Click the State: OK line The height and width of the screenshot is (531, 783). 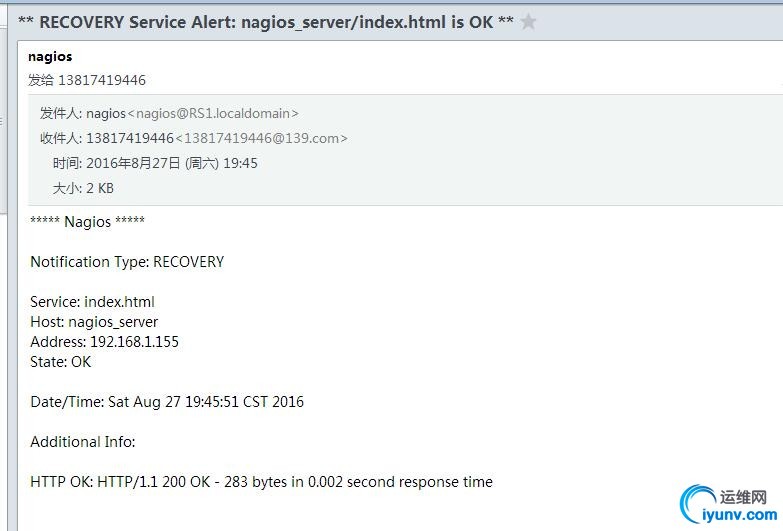(61, 362)
